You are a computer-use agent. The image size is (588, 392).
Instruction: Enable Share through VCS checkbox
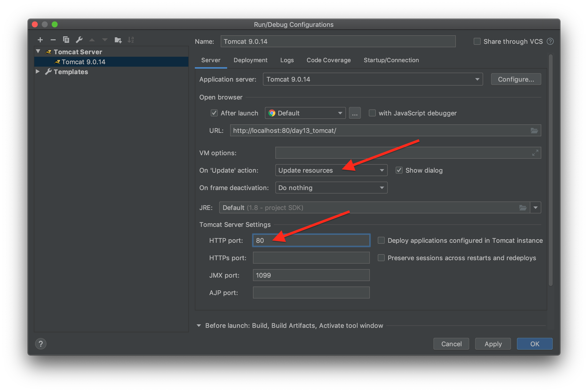477,42
